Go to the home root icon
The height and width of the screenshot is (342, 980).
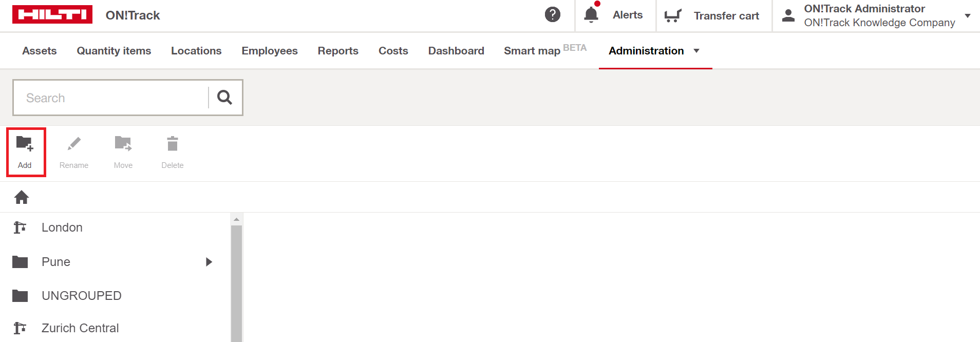(22, 197)
